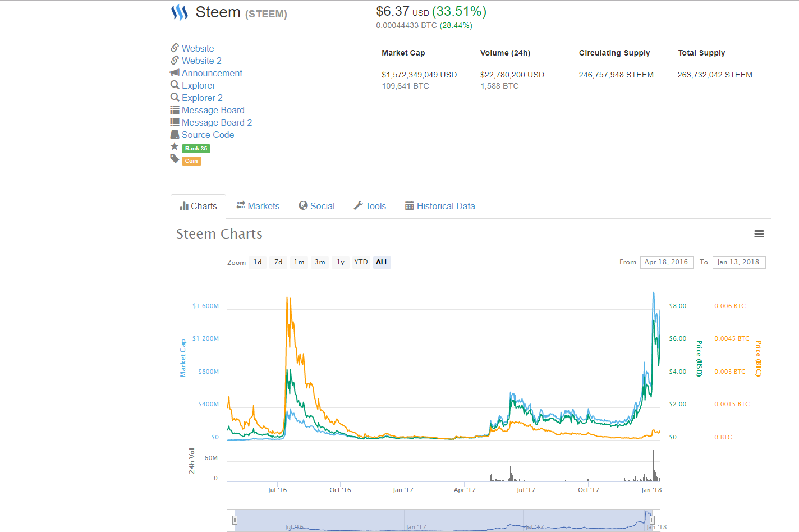799x532 pixels.
Task: Set chart zoom to 1m
Action: tap(299, 262)
